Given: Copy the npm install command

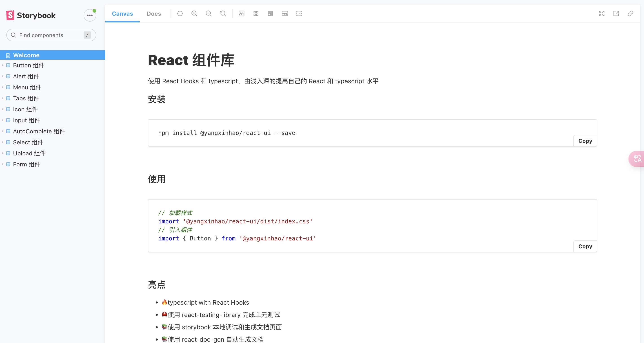Looking at the screenshot, I should tap(585, 141).
